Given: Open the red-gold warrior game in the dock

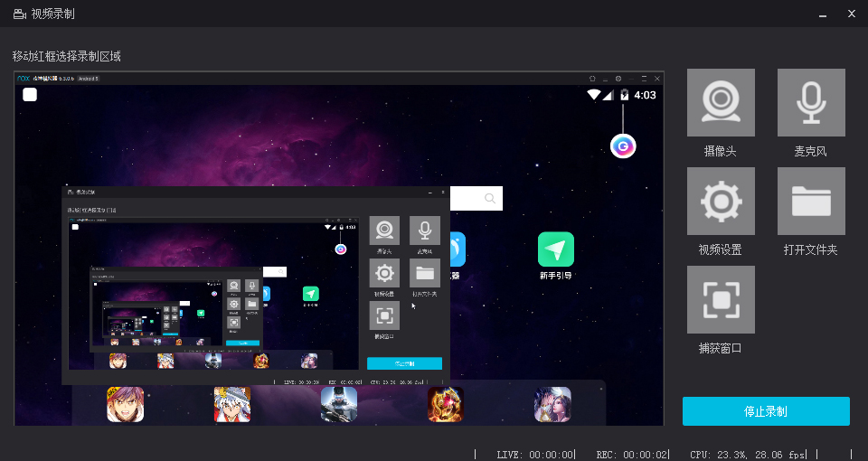Looking at the screenshot, I should 446,405.
